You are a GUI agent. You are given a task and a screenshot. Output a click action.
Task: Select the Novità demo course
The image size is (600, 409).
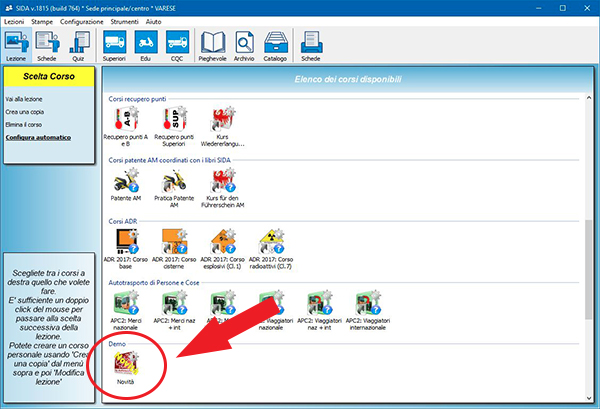(x=126, y=366)
